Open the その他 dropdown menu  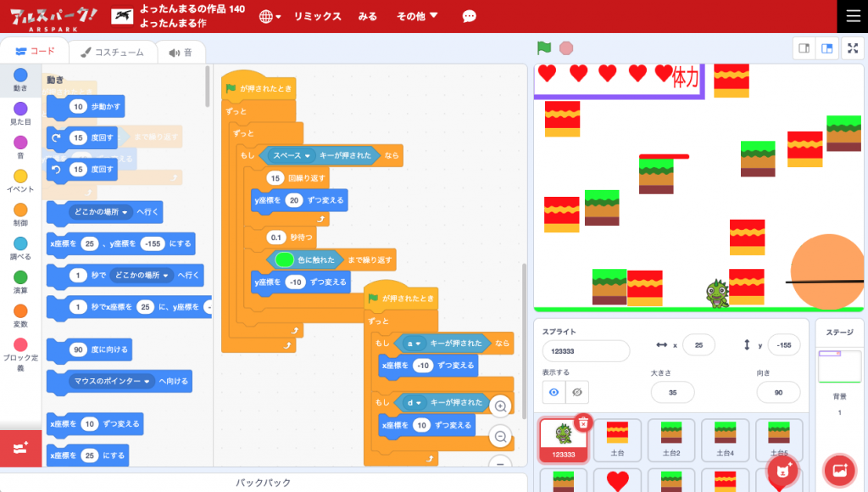point(417,17)
